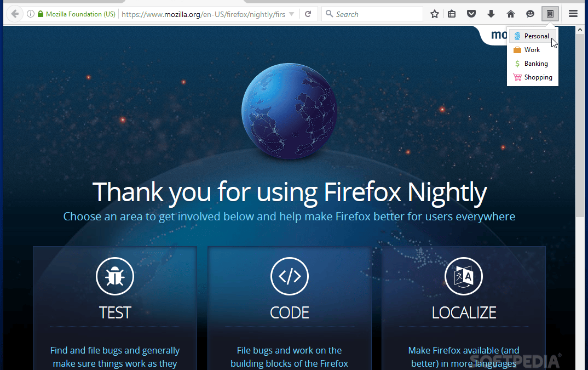Click the code brackets icon above CODE
The width and height of the screenshot is (588, 370).
290,276
